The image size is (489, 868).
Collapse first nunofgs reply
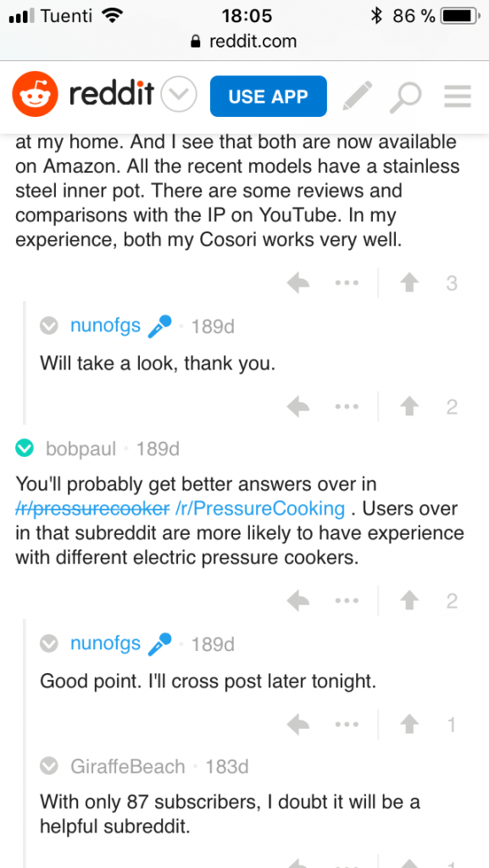[x=49, y=326]
